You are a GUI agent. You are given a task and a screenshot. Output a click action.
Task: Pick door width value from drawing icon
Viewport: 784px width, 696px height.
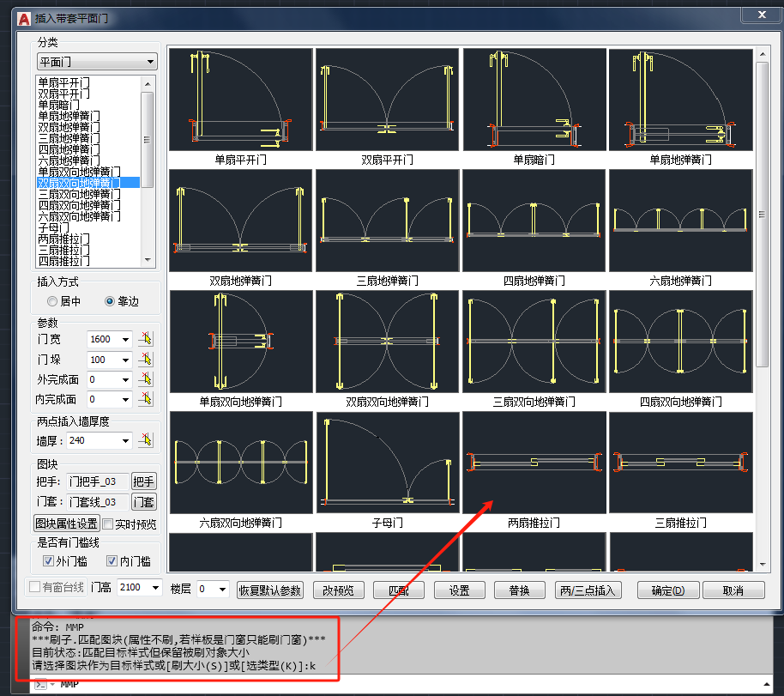[x=146, y=339]
